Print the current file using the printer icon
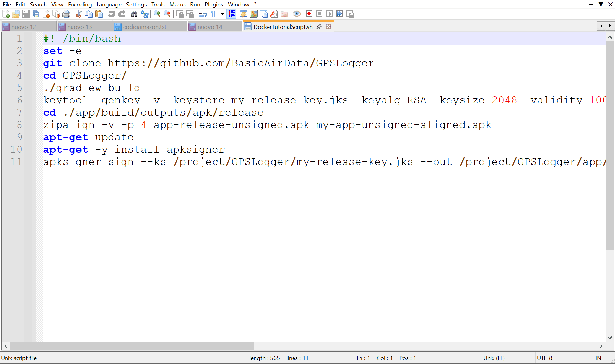Image resolution: width=615 pixels, height=364 pixels. pyautogui.click(x=66, y=14)
